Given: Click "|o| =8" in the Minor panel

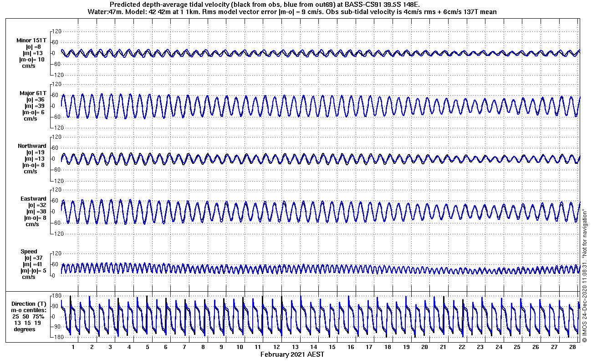Looking at the screenshot, I should (33, 47).
